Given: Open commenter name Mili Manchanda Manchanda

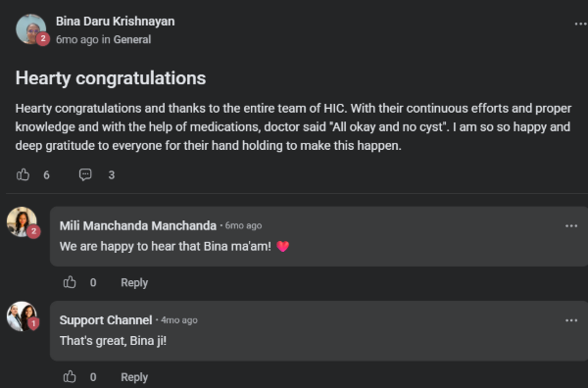Looking at the screenshot, I should 138,225.
